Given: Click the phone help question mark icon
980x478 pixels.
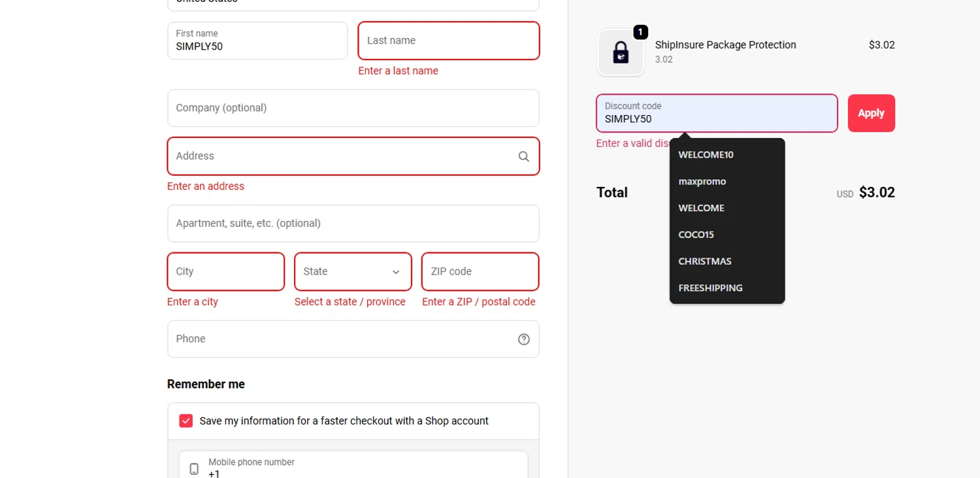Looking at the screenshot, I should click(x=523, y=339).
